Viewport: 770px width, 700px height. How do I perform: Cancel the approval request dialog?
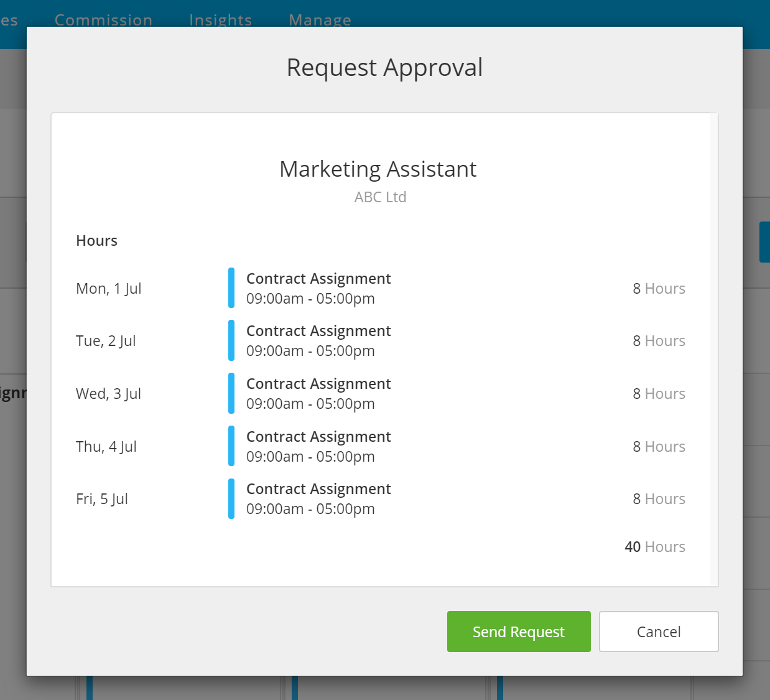point(659,632)
